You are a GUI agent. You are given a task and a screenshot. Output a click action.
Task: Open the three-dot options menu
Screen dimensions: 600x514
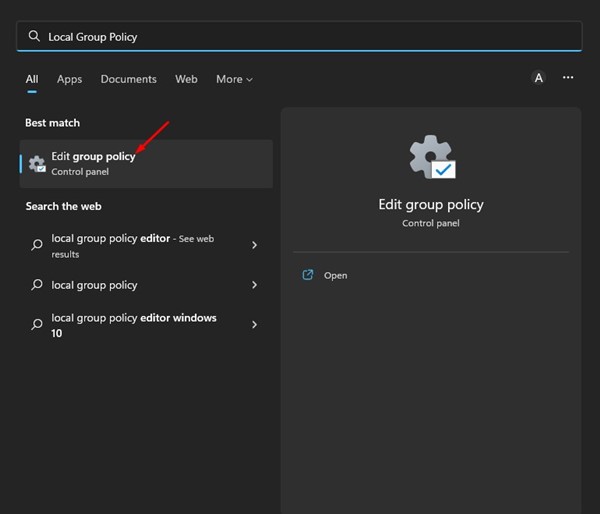[x=568, y=78]
